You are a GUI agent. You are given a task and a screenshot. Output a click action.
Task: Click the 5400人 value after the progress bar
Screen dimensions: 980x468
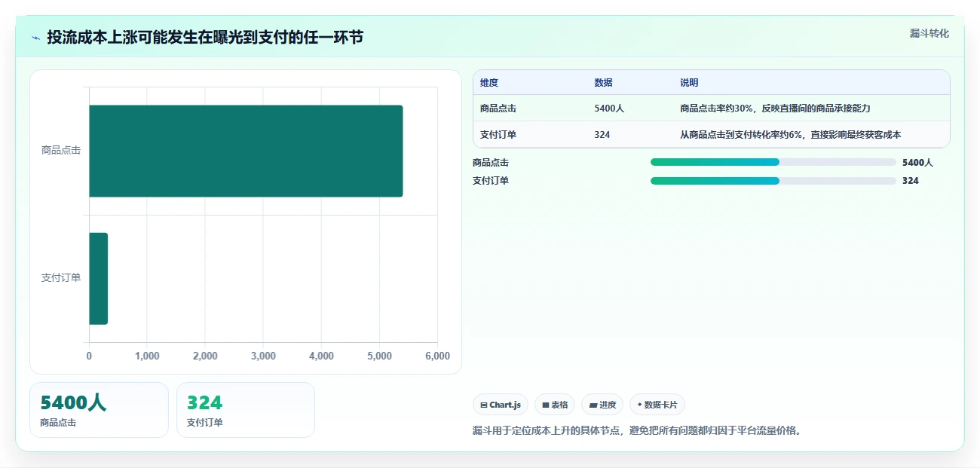[917, 163]
